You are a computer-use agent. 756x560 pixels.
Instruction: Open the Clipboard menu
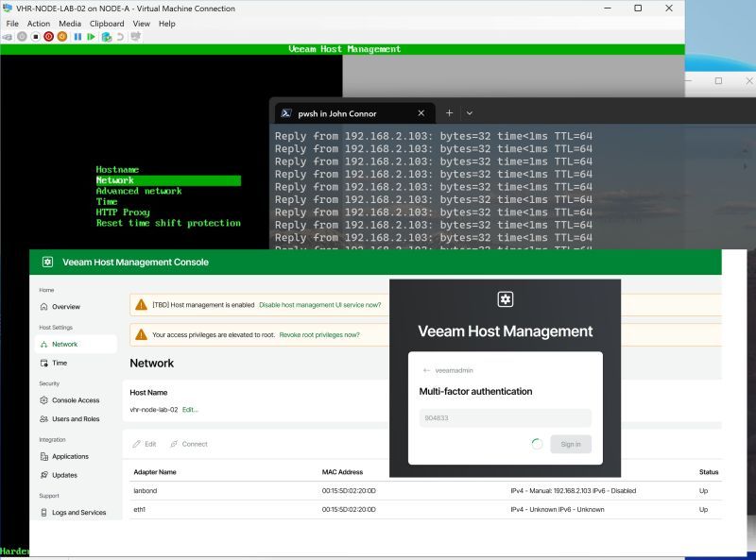pyautogui.click(x=107, y=23)
